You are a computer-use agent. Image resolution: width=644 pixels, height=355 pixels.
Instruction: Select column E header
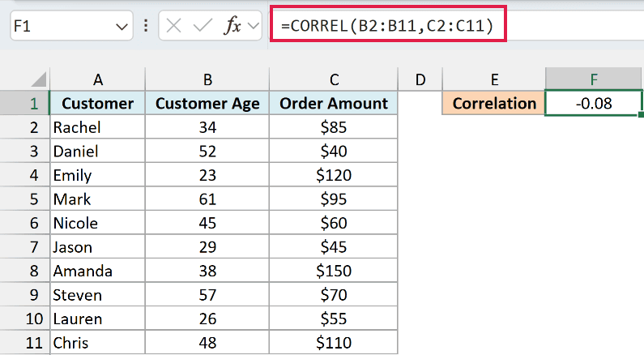click(x=494, y=79)
